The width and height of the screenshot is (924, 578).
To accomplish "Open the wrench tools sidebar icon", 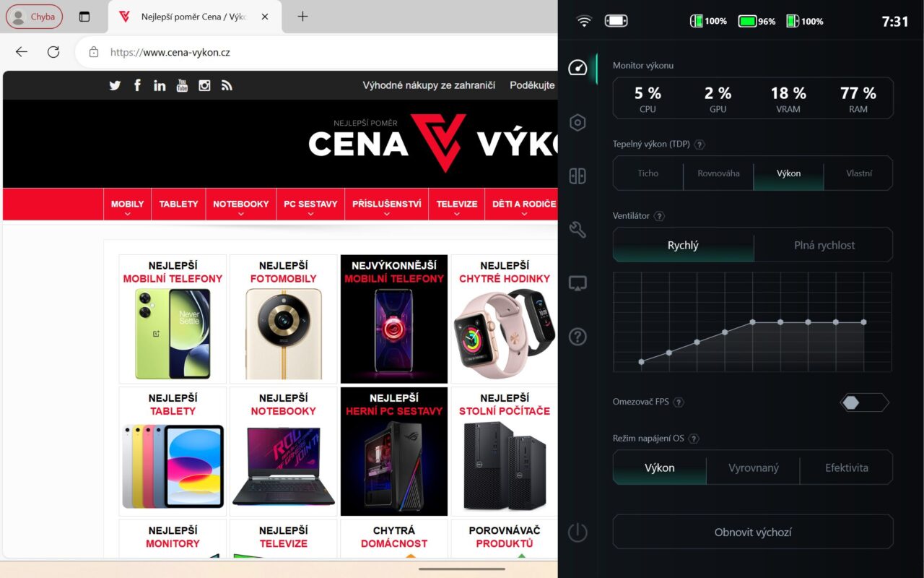I will [x=577, y=230].
